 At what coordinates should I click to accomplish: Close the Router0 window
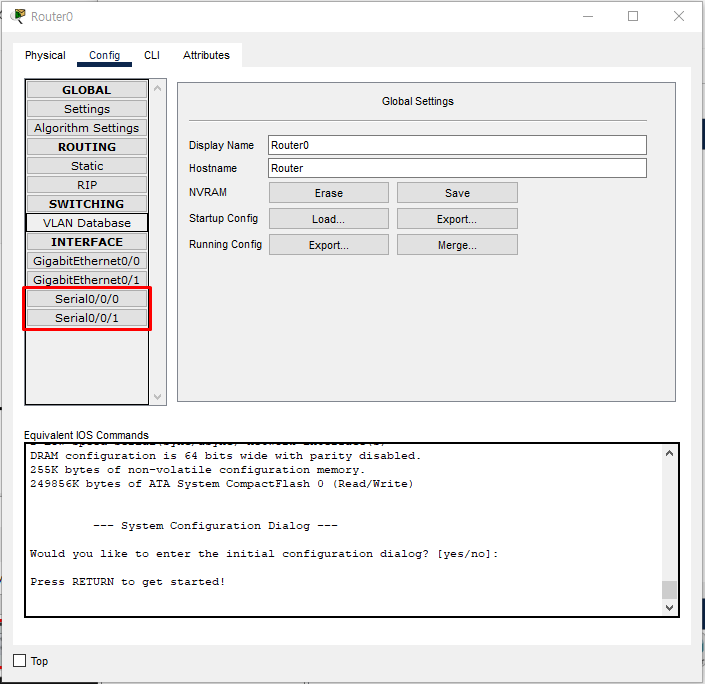(x=678, y=16)
